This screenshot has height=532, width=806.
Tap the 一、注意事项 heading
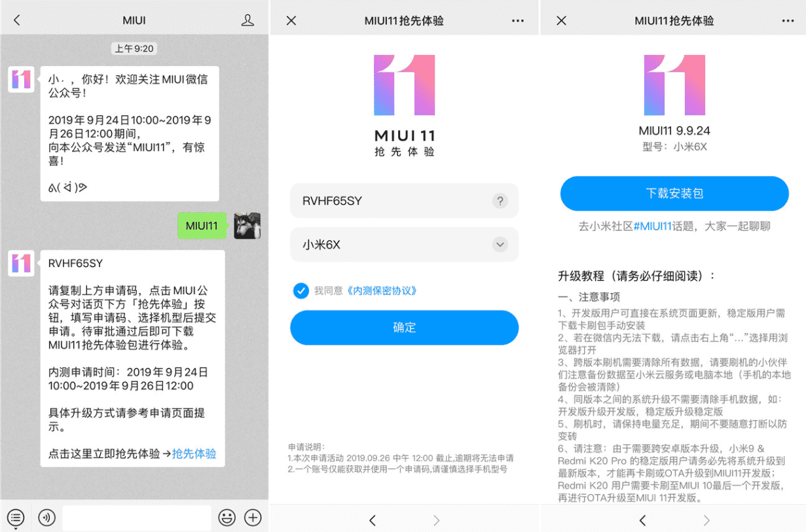point(589,296)
